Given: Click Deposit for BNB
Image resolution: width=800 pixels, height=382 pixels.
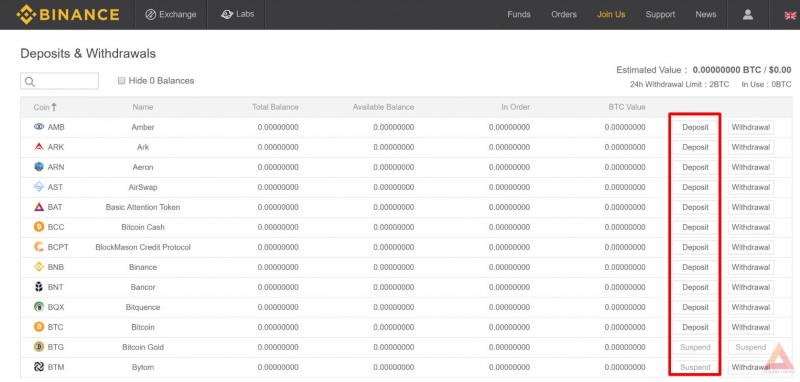Looking at the screenshot, I should point(695,267).
